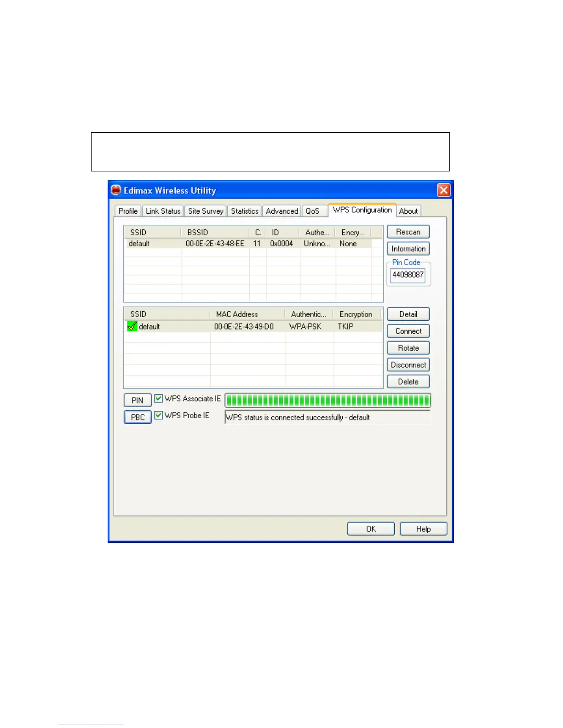
Task: Click the TKIP encryption cell
Action: click(x=345, y=326)
